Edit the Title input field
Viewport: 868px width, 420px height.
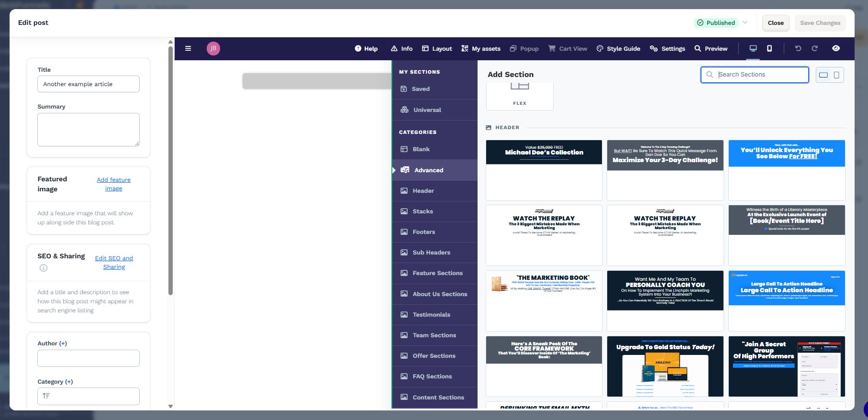[x=89, y=84]
